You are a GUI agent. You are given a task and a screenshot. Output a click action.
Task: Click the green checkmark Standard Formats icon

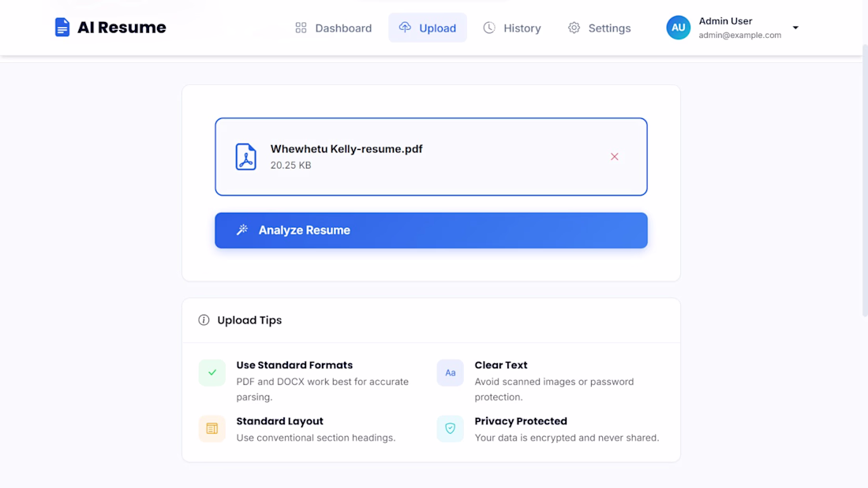click(212, 372)
